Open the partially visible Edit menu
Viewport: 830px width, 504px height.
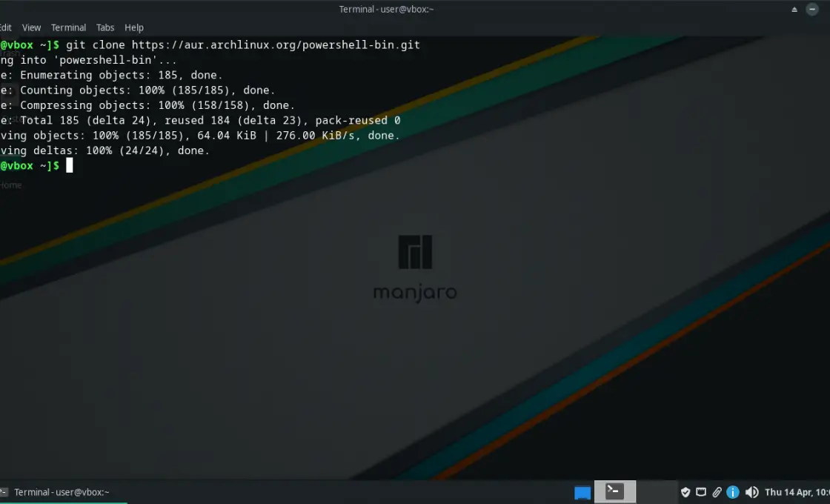(x=6, y=27)
